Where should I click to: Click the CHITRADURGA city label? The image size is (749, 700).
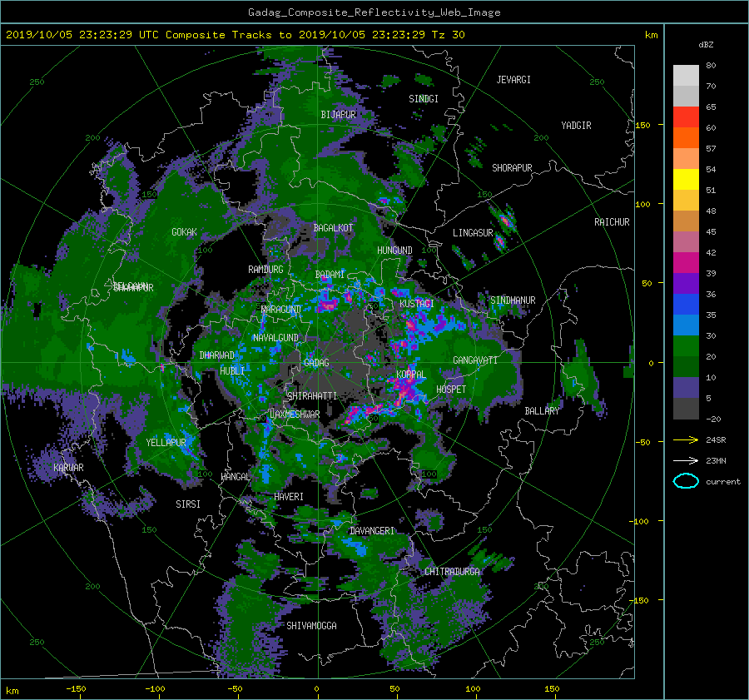pos(453,572)
